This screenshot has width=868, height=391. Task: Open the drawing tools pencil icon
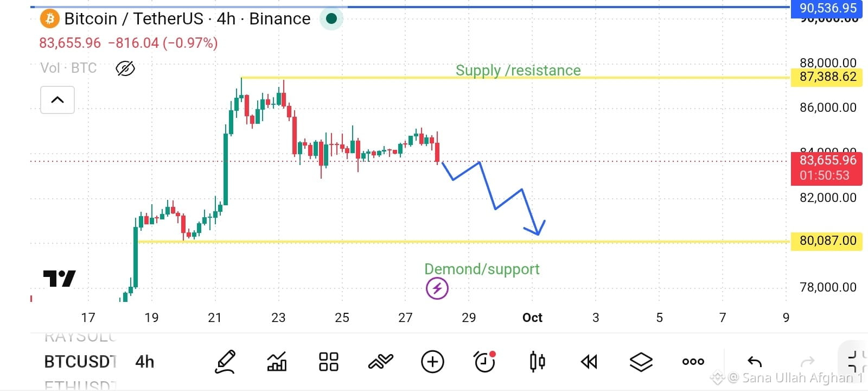click(225, 362)
